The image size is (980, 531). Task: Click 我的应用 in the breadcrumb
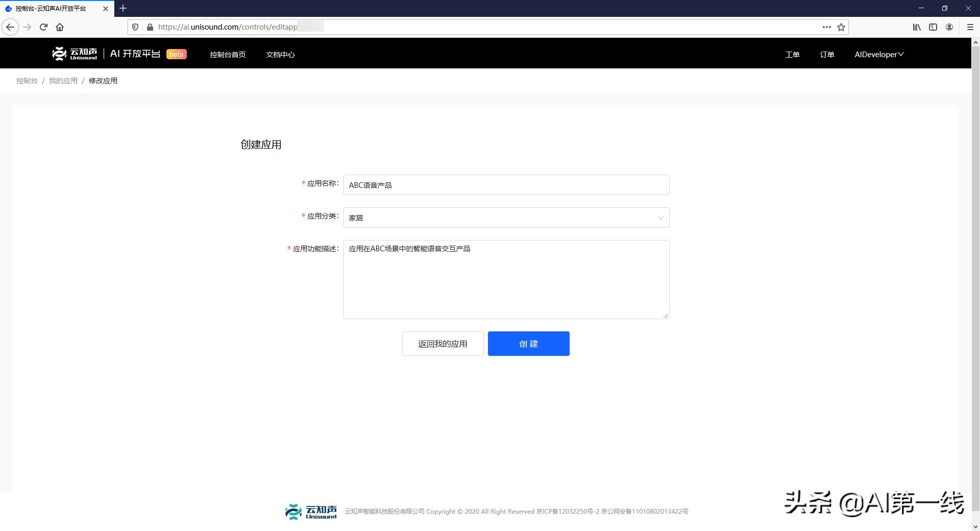(63, 81)
